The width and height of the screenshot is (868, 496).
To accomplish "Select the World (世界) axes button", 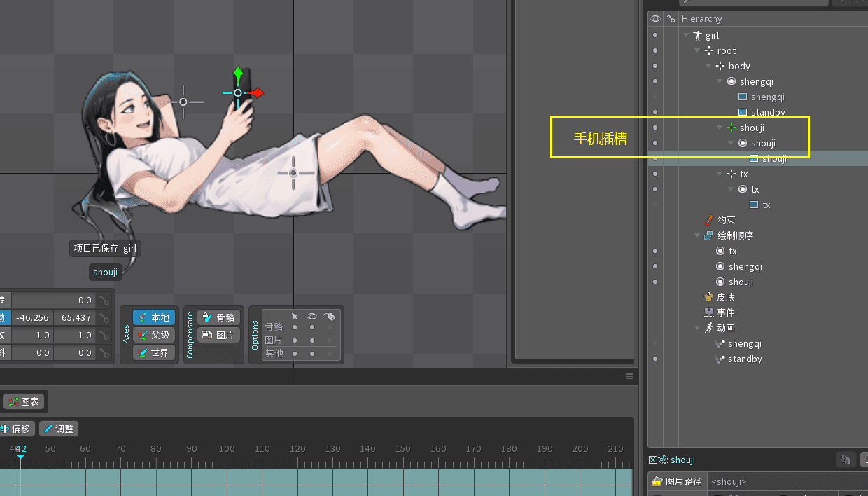I will (x=153, y=352).
